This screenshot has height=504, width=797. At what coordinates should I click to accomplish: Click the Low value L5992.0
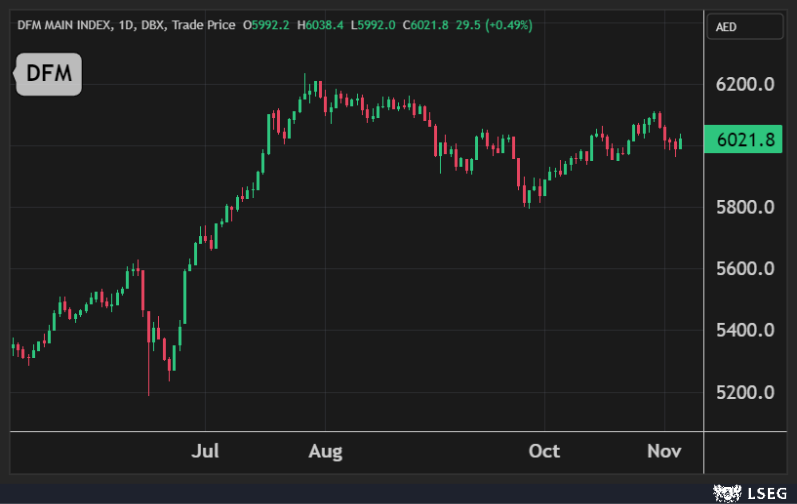[x=374, y=24]
